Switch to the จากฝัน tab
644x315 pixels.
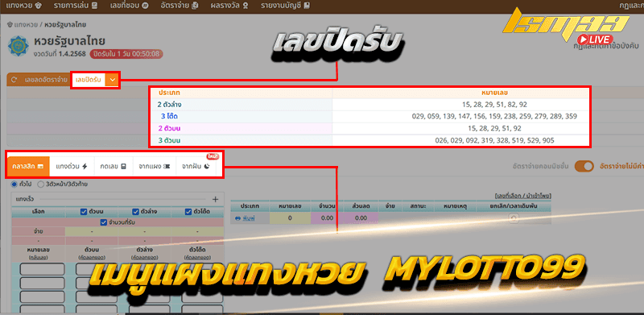[x=196, y=166]
